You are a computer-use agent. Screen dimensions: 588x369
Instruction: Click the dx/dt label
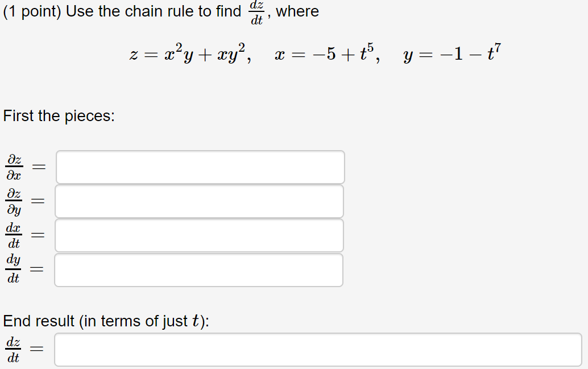(14, 235)
